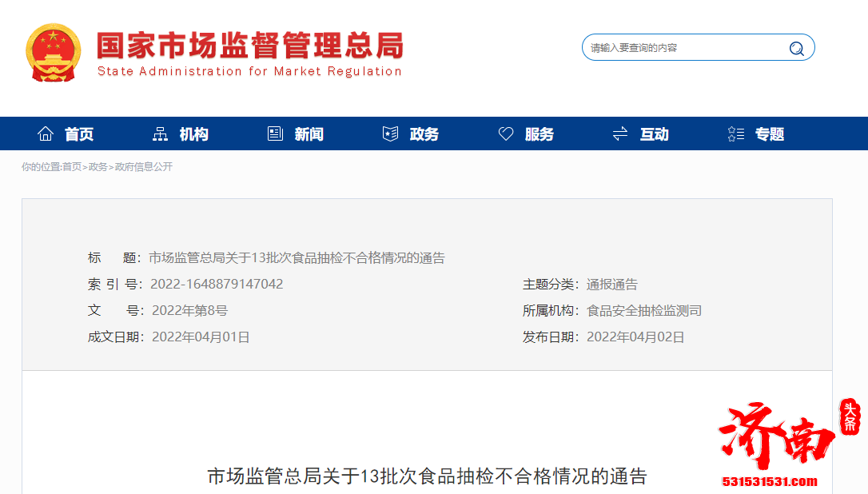The width and height of the screenshot is (868, 494).
Task: Click the 专题 star icon
Action: tap(735, 133)
